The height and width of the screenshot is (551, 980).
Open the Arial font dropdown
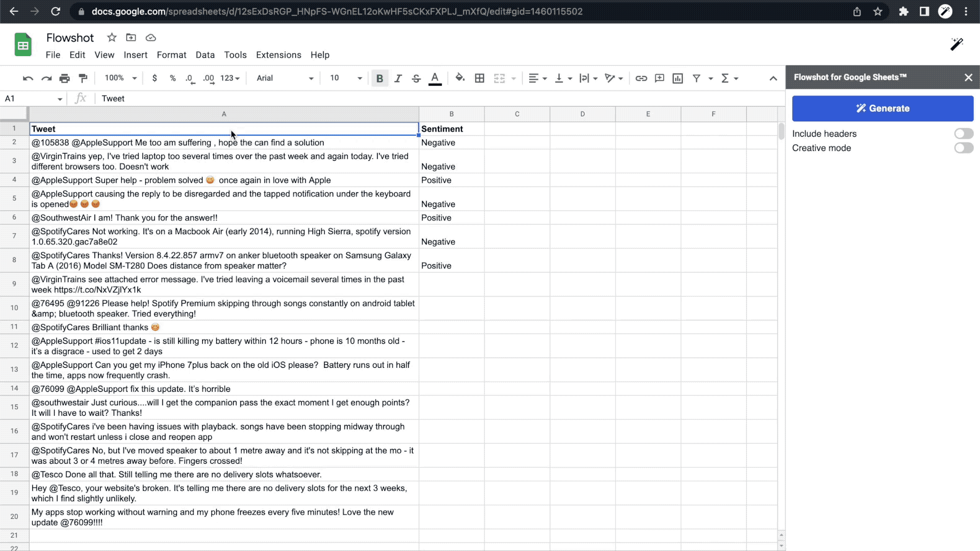[285, 78]
